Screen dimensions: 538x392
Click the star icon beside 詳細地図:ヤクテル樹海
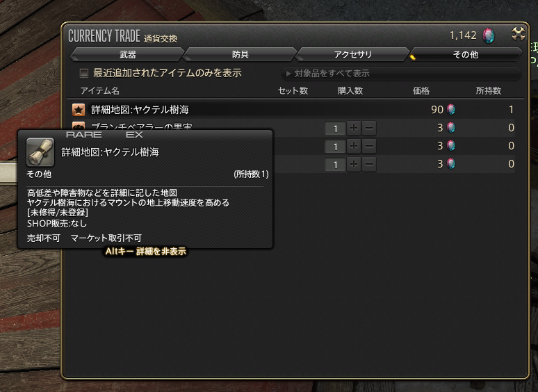coord(79,110)
